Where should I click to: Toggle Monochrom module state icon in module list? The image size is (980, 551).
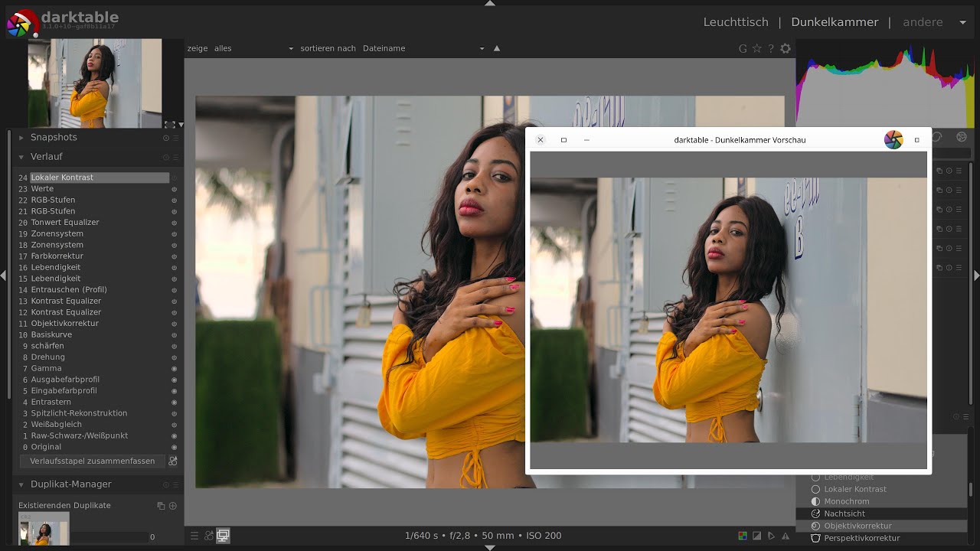(816, 501)
